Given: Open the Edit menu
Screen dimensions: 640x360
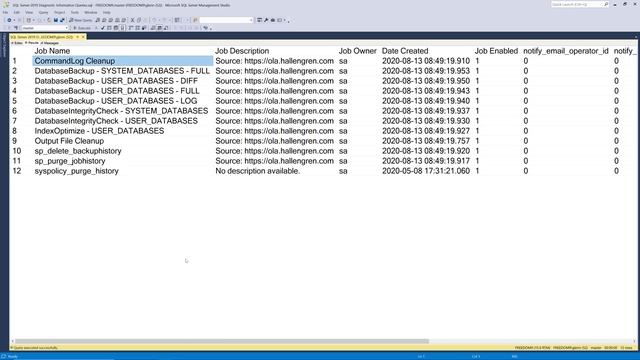Looking at the screenshot, I should [17, 12].
